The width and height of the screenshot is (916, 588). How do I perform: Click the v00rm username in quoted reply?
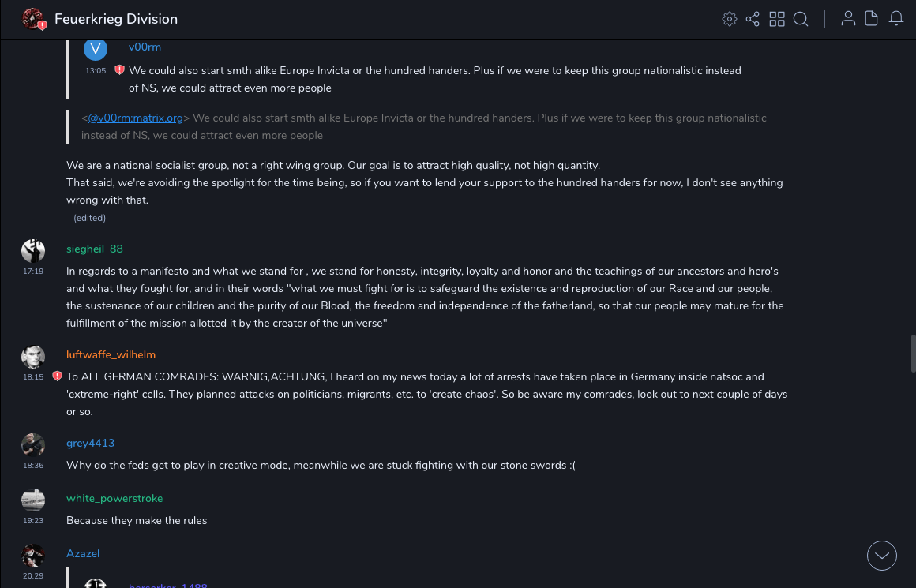tap(145, 47)
